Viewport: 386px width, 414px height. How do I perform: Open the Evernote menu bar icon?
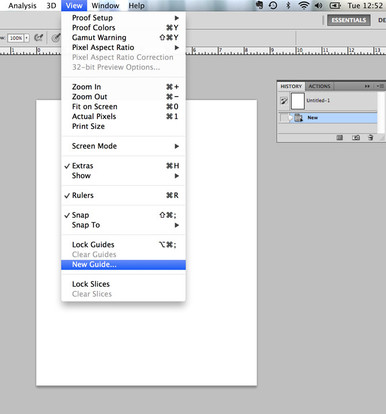(x=259, y=5)
